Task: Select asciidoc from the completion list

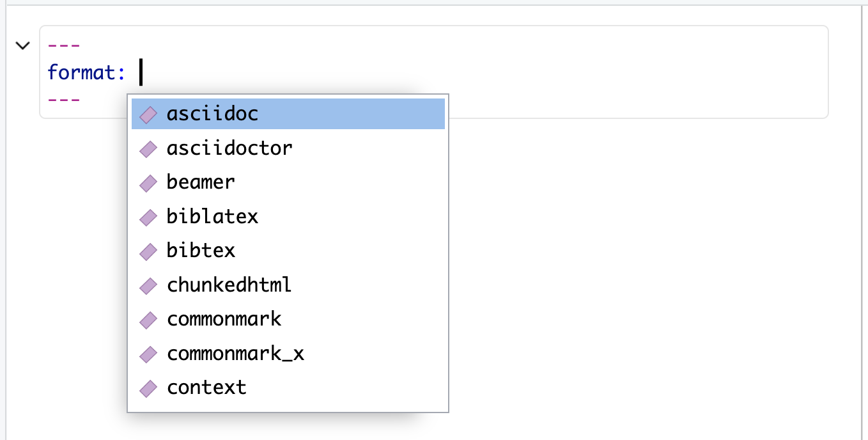Action: [212, 114]
